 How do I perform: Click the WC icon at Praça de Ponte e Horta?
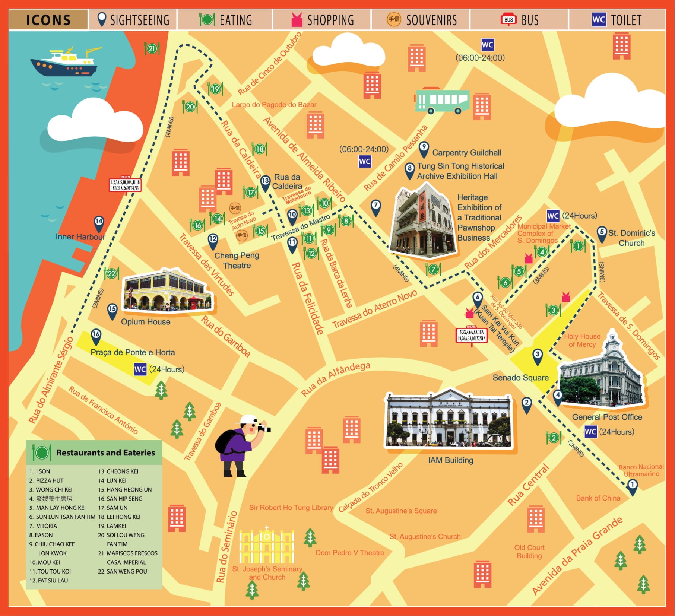140,369
